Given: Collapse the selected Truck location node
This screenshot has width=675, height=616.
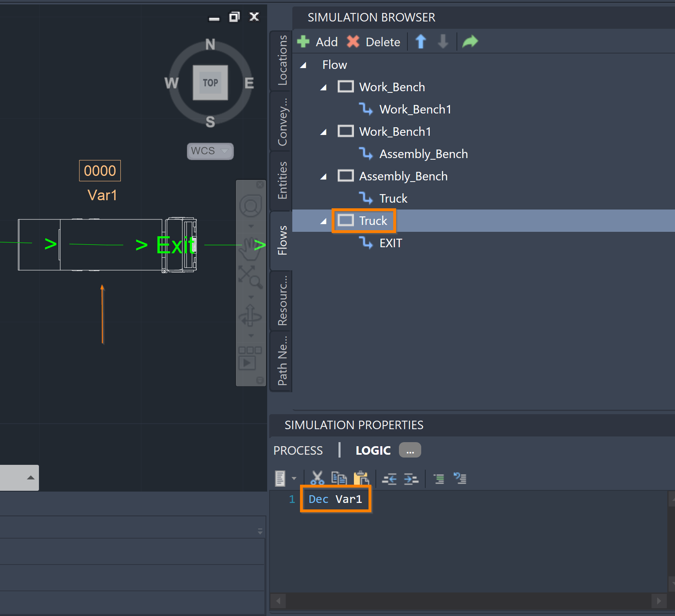Looking at the screenshot, I should (x=324, y=221).
